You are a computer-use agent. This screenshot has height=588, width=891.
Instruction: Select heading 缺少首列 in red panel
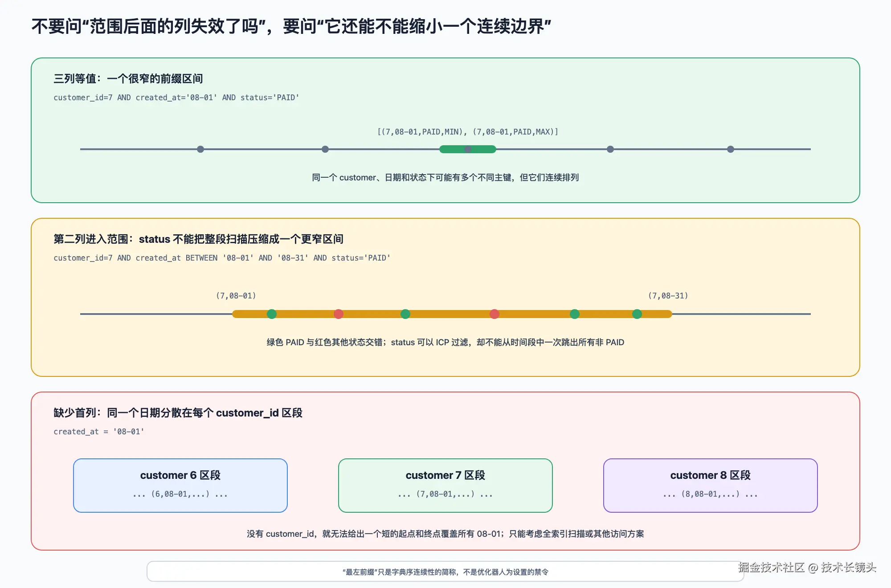pos(178,413)
